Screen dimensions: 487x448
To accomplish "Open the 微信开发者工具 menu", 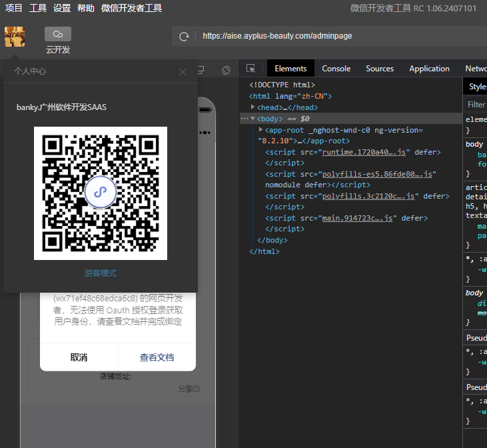I will (131, 8).
